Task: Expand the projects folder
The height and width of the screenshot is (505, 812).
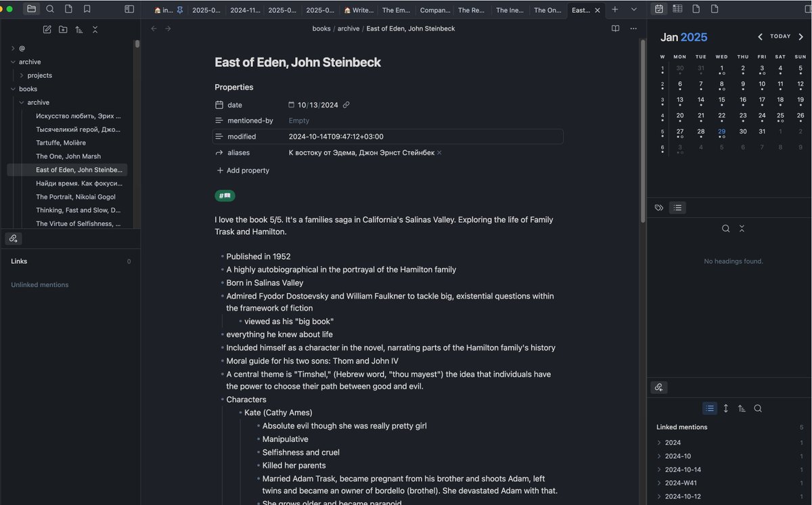Action: [22, 75]
